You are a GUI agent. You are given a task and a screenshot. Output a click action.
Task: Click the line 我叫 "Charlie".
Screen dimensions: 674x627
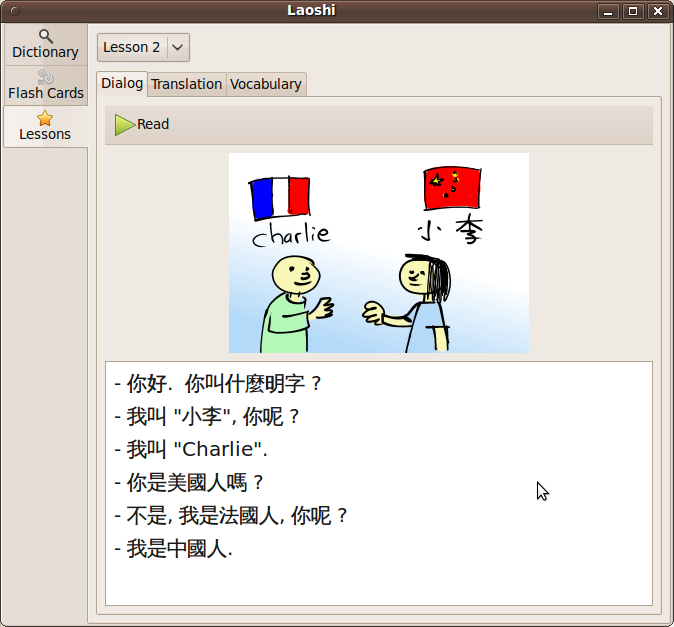[191, 450]
